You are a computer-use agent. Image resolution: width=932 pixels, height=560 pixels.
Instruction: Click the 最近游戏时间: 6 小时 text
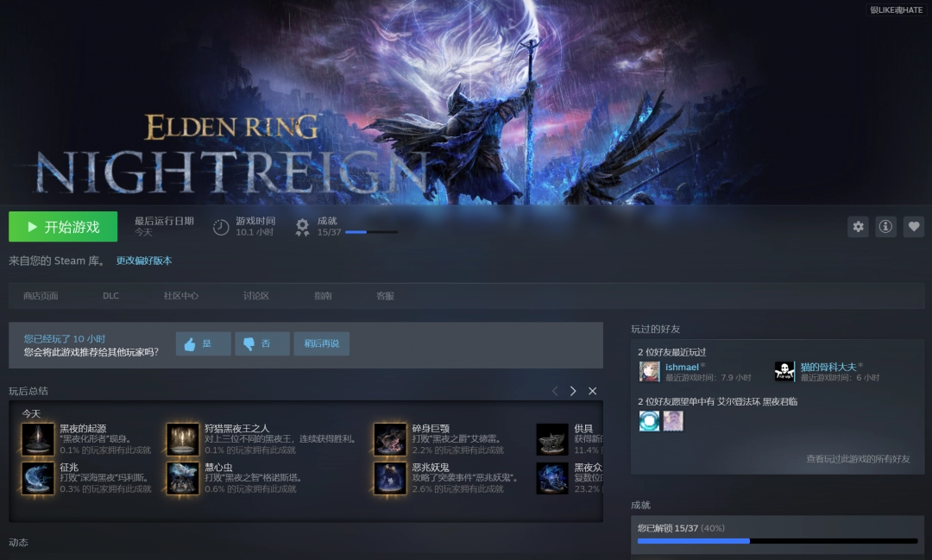[840, 377]
